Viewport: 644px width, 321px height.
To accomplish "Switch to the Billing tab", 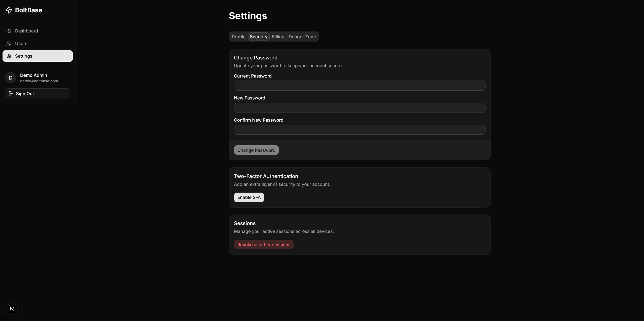I will tap(278, 37).
